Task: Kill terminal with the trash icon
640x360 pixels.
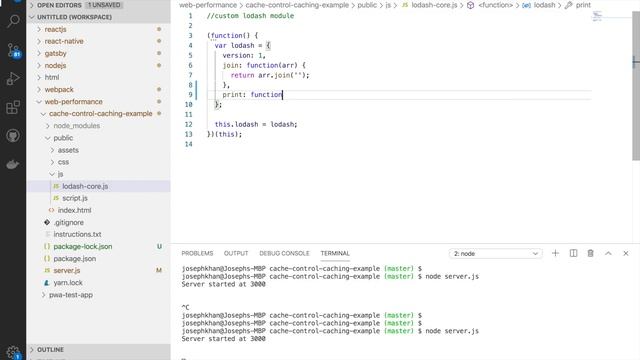Action: [590, 253]
